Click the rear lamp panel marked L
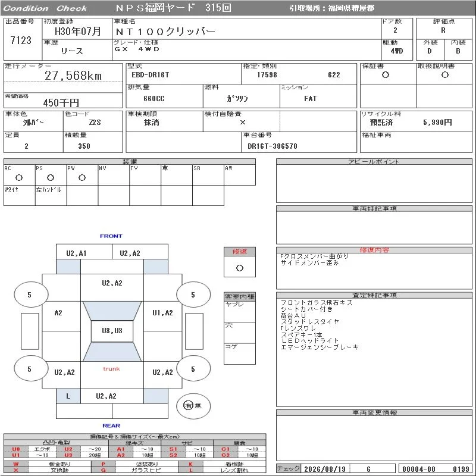This screenshot has width=476, height=476. pos(68,396)
